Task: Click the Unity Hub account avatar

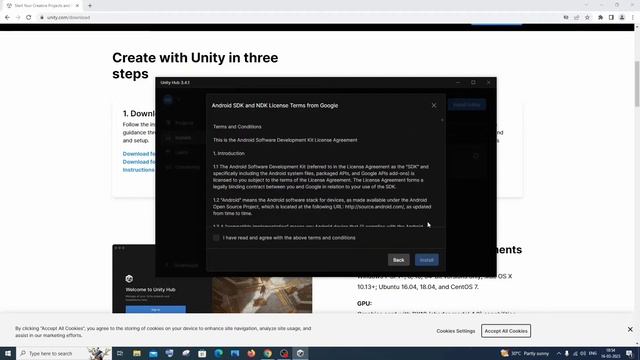Action: (168, 100)
